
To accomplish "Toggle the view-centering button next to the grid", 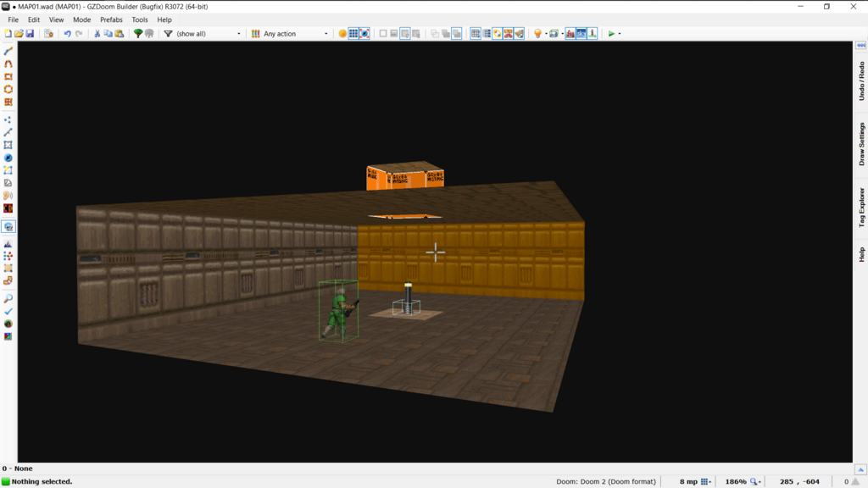I will click(364, 34).
